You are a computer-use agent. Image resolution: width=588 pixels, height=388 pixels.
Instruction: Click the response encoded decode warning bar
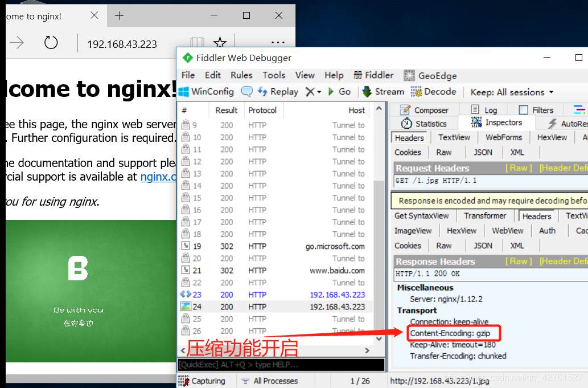pos(489,201)
